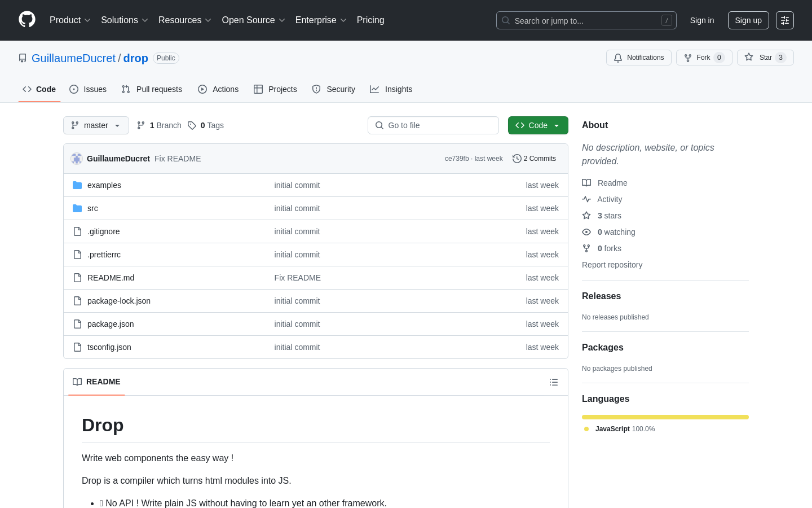812x508 pixels.
Task: Open Report repository link
Action: [x=612, y=265]
